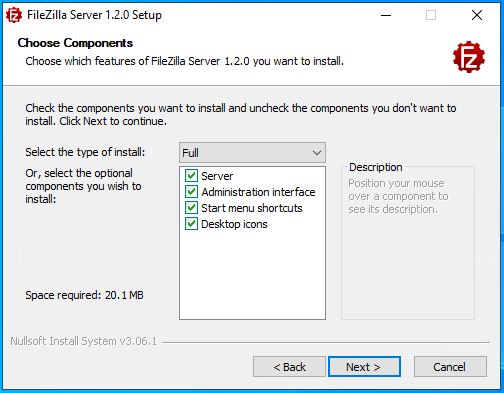Click the chevron arrow of the install type dropdown
The image size is (504, 393).
pos(317,153)
